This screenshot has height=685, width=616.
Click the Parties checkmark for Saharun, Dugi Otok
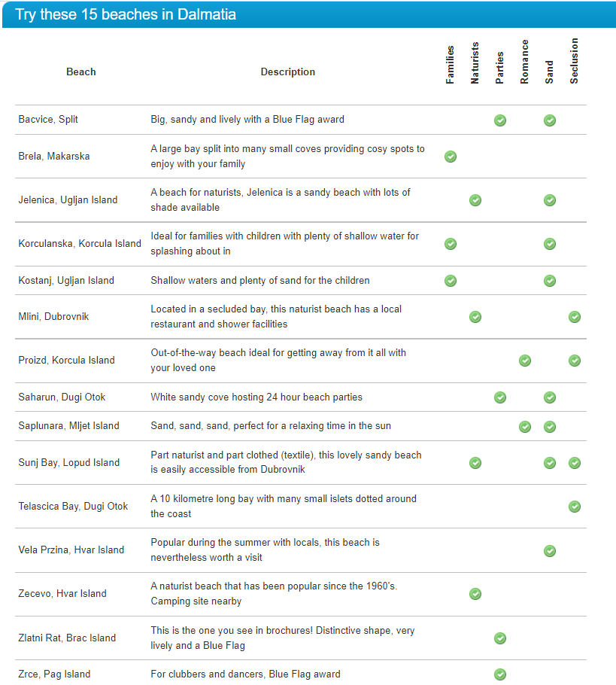click(x=500, y=397)
